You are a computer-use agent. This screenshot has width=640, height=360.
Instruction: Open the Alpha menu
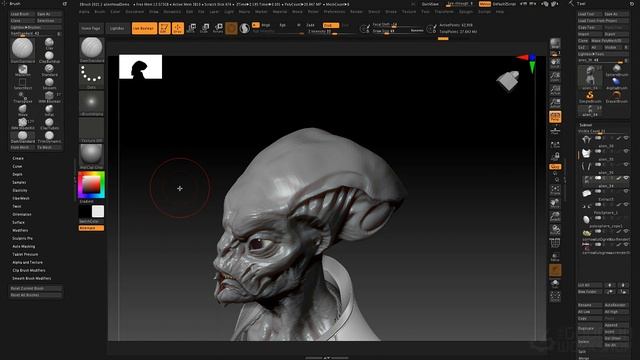pos(84,12)
